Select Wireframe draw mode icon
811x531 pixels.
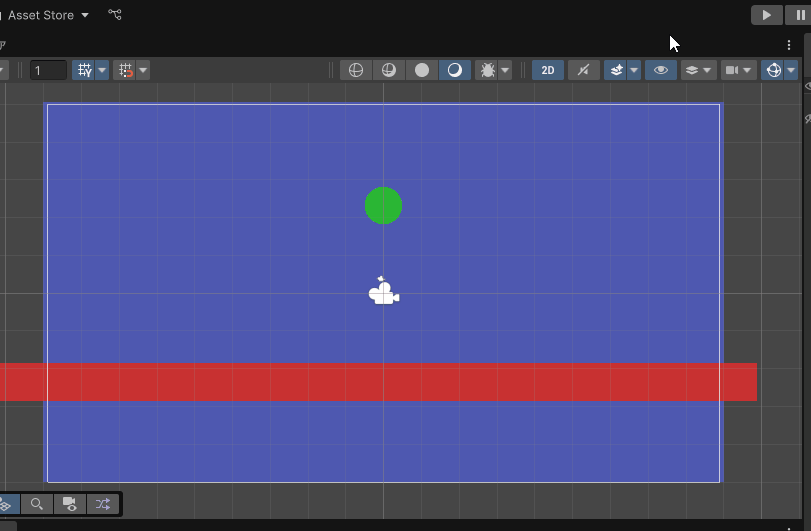click(x=356, y=70)
